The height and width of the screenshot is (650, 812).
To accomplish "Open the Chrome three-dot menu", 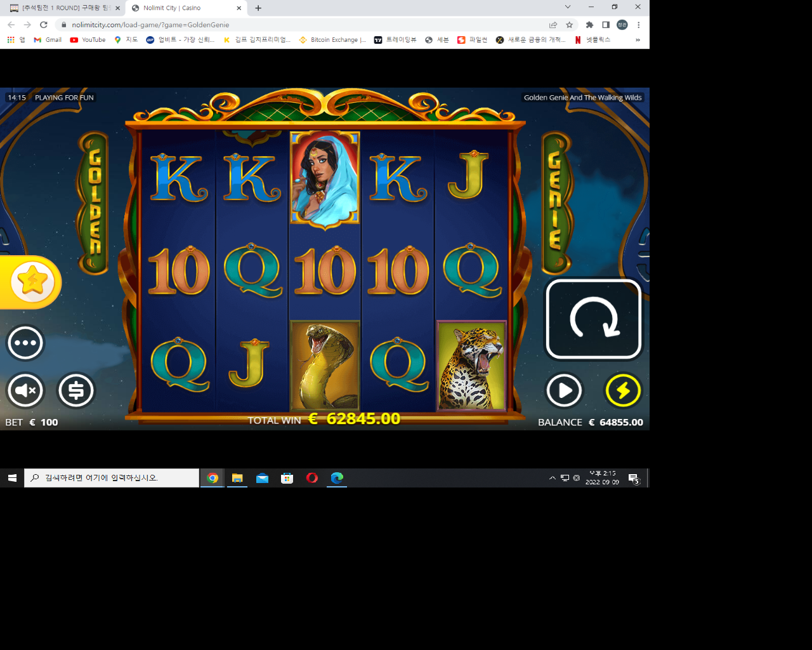I will pos(639,25).
